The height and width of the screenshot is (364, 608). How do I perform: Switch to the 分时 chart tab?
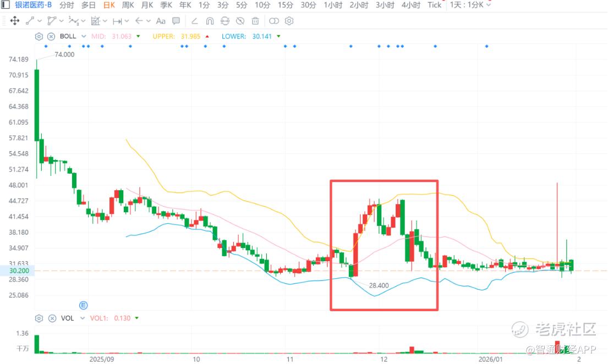(x=67, y=5)
